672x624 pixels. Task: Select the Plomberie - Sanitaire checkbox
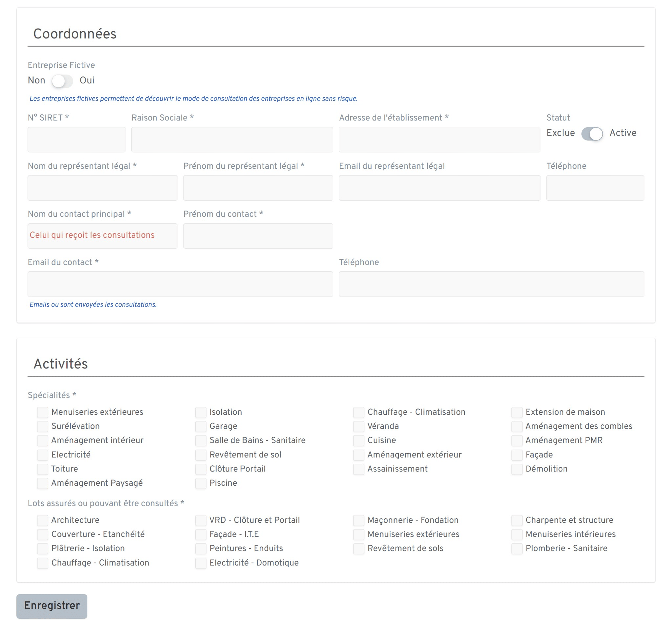coord(517,549)
